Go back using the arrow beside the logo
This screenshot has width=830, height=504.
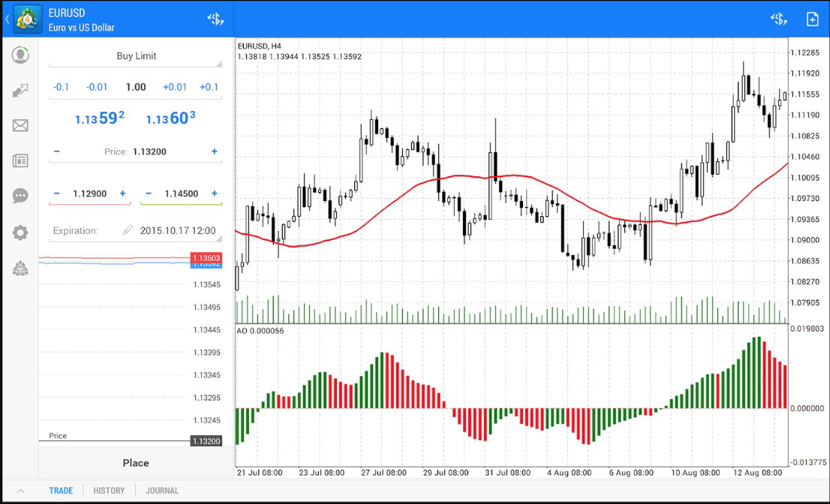[8, 19]
